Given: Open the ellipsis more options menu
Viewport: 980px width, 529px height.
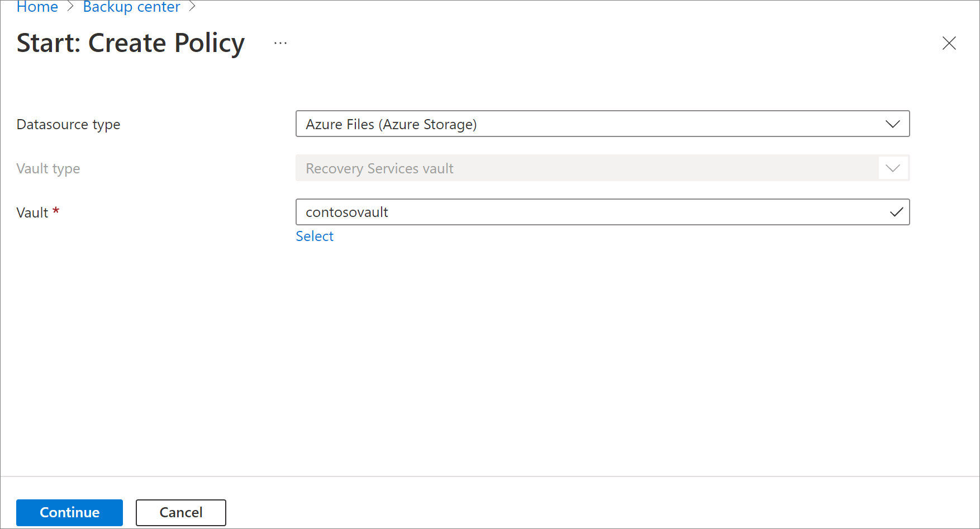Looking at the screenshot, I should pos(280,43).
